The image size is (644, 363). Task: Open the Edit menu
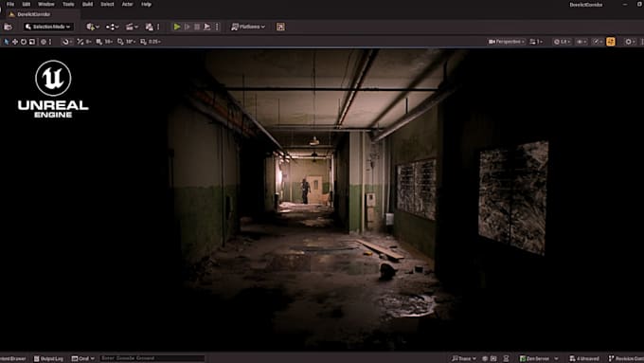pos(27,4)
